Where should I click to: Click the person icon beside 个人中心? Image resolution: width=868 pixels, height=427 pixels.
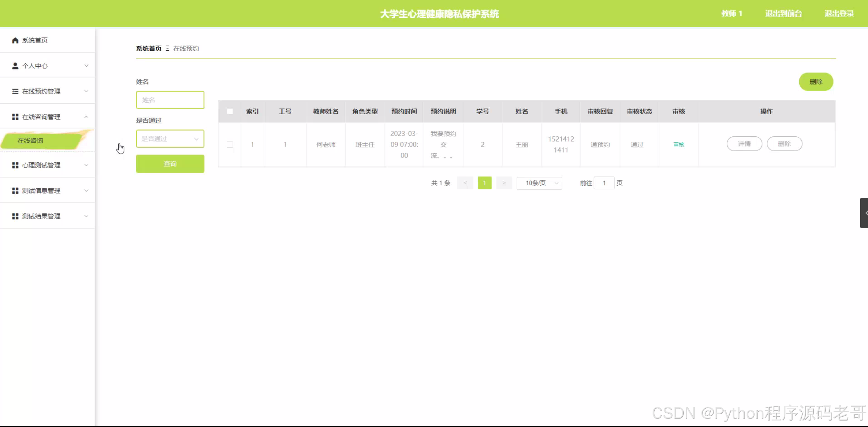15,66
